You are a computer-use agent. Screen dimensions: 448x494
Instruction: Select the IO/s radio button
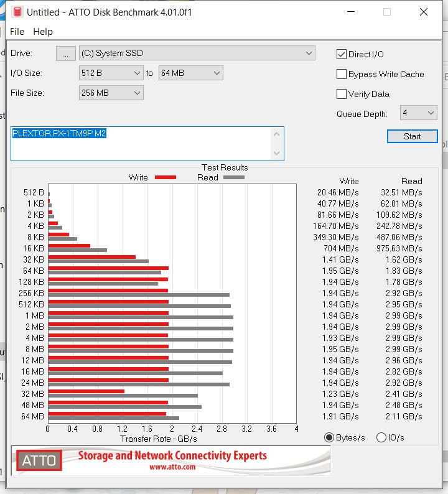[x=381, y=437]
